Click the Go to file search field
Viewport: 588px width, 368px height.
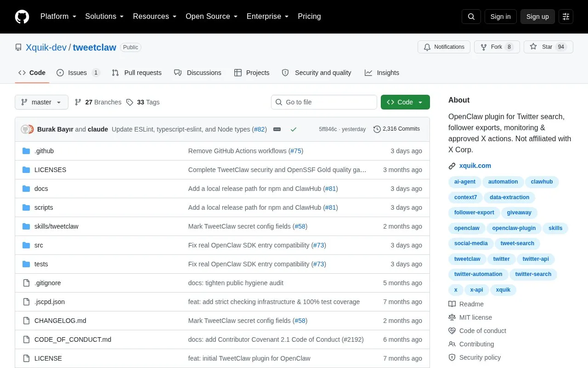coord(324,102)
